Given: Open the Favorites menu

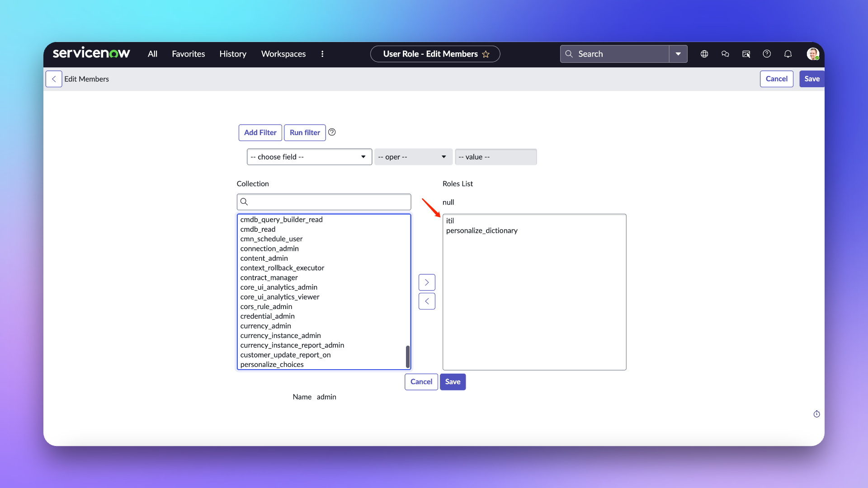Looking at the screenshot, I should pyautogui.click(x=188, y=54).
